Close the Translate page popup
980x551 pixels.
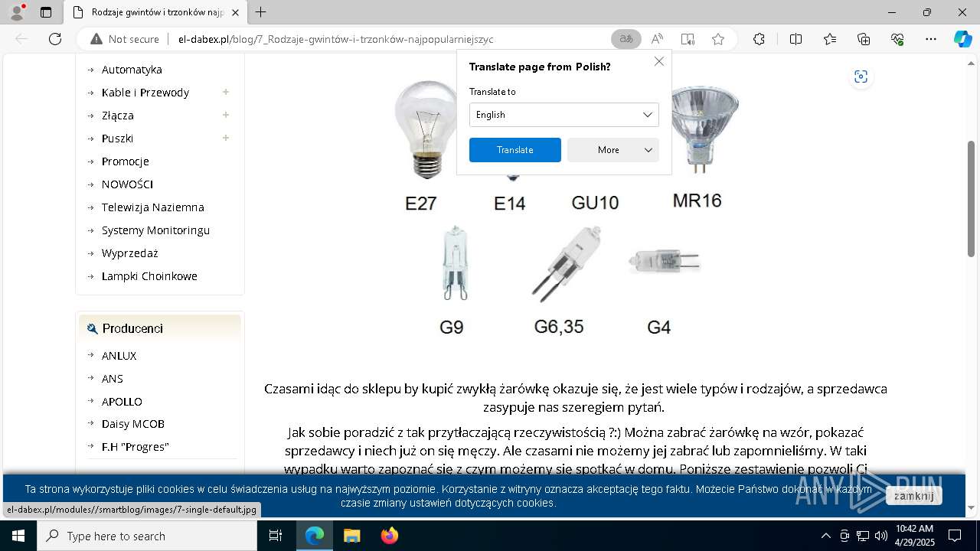pyautogui.click(x=658, y=61)
